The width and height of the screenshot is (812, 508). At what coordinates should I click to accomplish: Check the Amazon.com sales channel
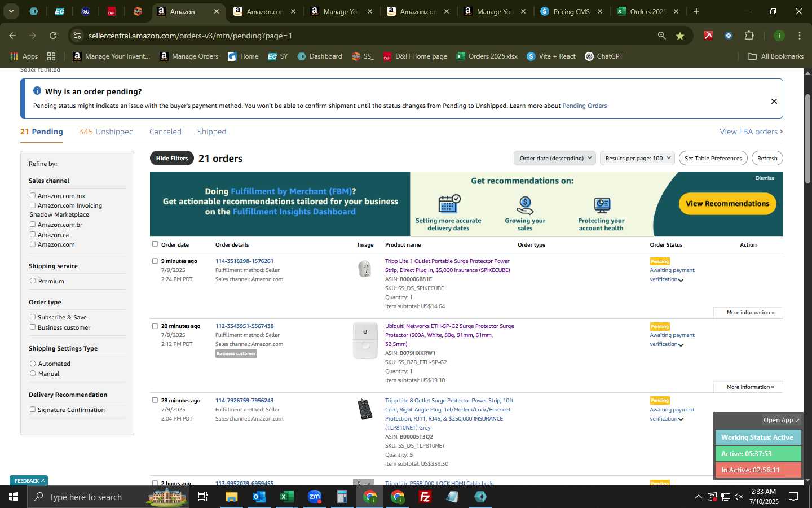point(33,244)
